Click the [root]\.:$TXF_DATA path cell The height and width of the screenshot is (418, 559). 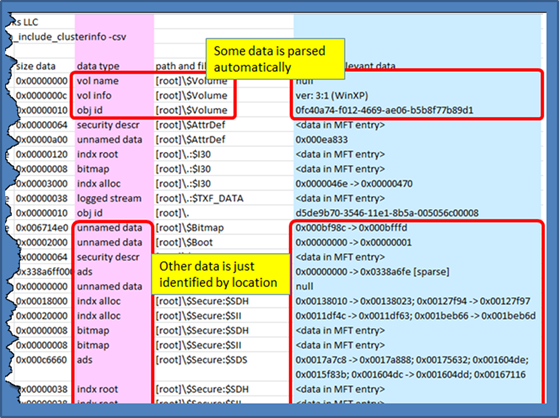(199, 198)
